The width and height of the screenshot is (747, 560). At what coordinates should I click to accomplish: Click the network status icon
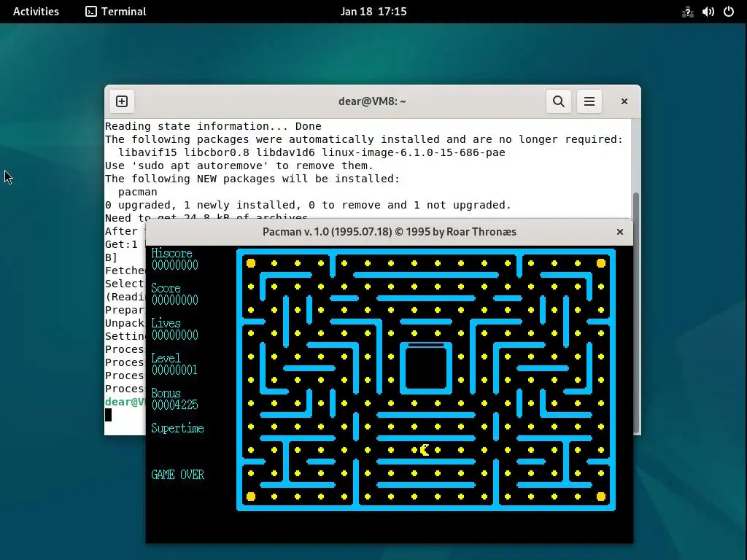pos(687,12)
